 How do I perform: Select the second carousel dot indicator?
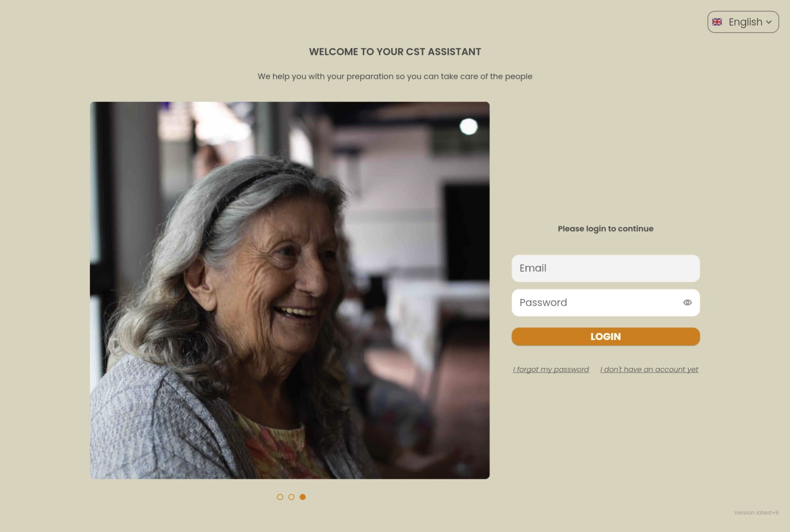291,497
